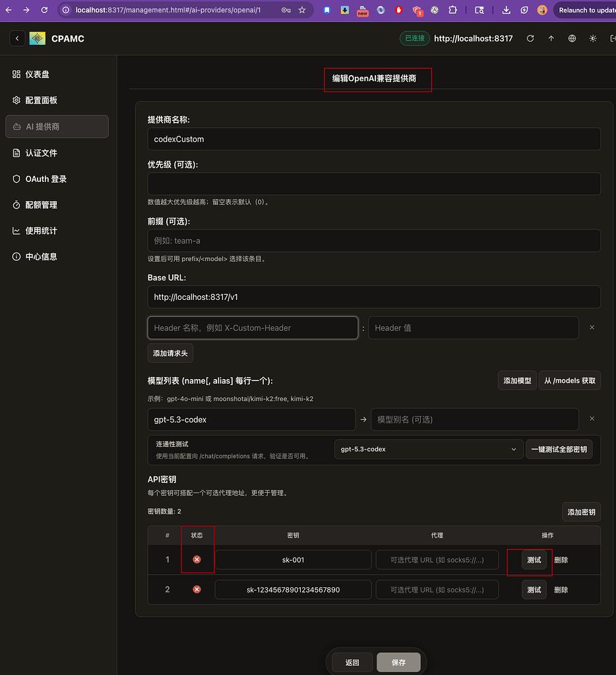616x675 pixels.
Task: Click the 前缀 field with placeholder team-a
Action: point(374,241)
